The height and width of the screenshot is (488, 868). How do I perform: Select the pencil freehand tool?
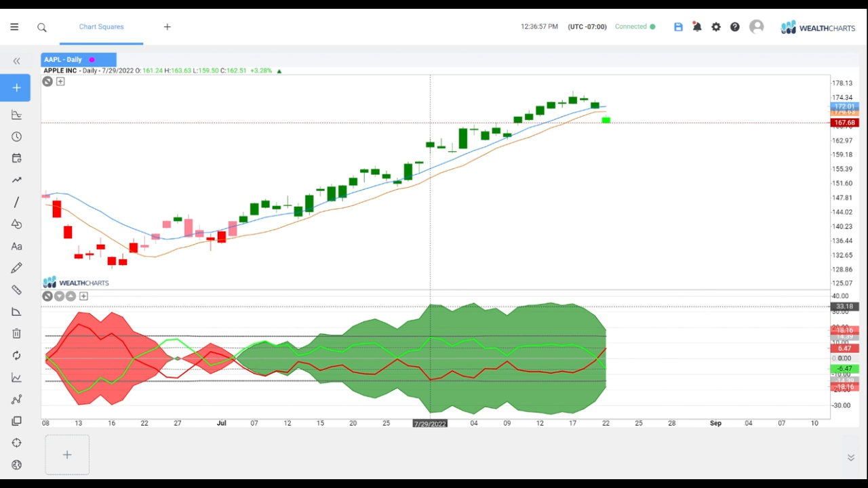click(16, 268)
